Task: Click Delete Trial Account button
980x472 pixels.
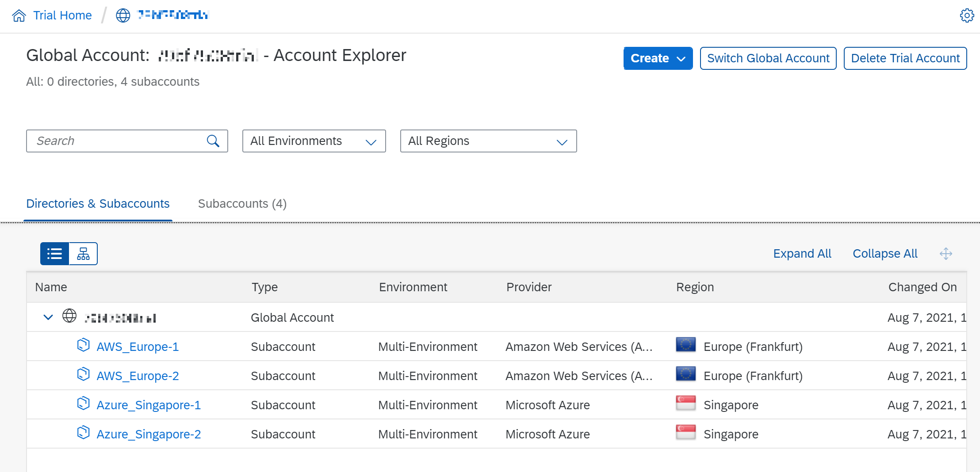Action: pos(905,58)
